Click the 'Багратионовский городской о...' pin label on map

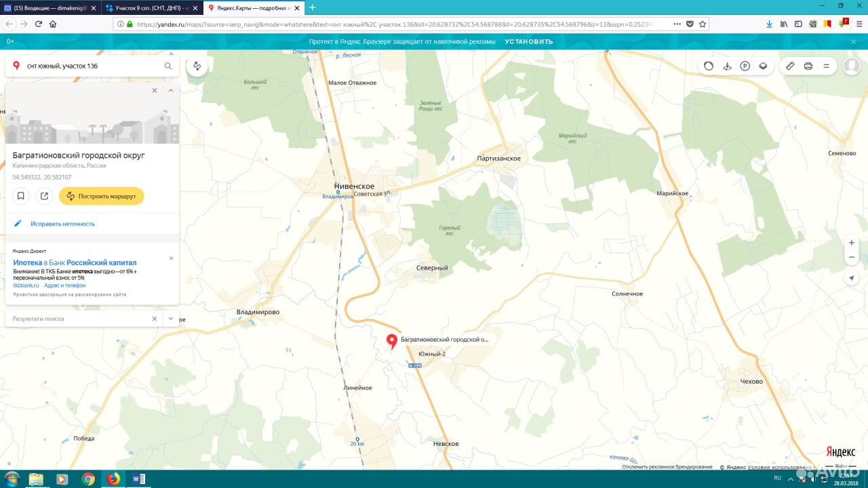pos(444,339)
